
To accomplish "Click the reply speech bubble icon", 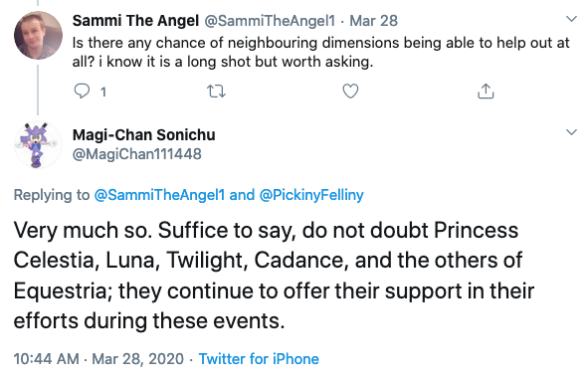I will click(x=82, y=91).
